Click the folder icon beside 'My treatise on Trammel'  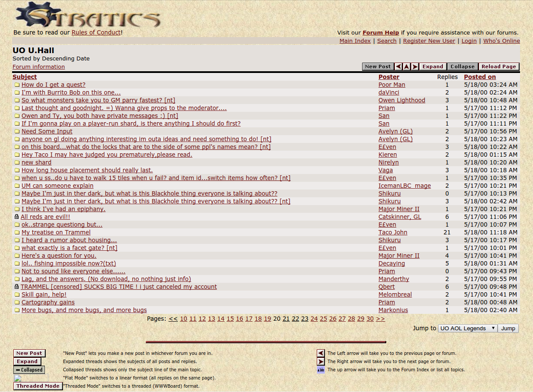click(17, 233)
